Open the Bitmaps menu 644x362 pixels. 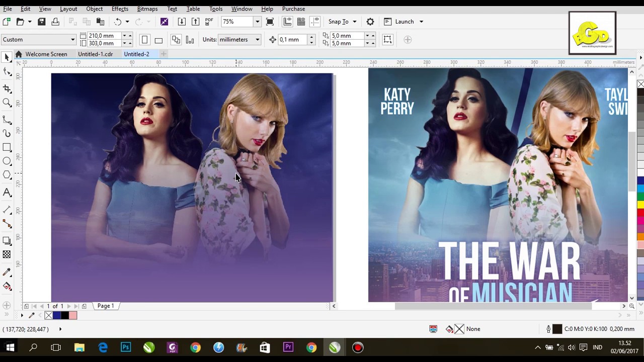pyautogui.click(x=147, y=9)
